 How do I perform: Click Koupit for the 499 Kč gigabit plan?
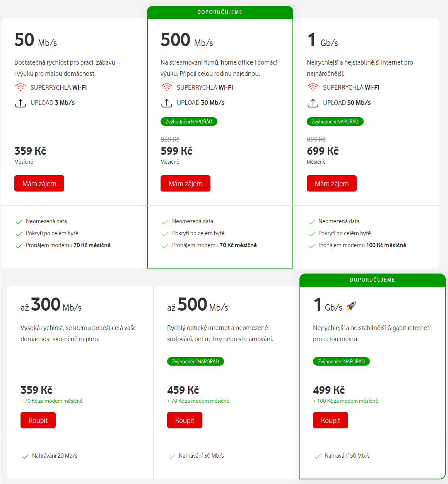coord(330,420)
